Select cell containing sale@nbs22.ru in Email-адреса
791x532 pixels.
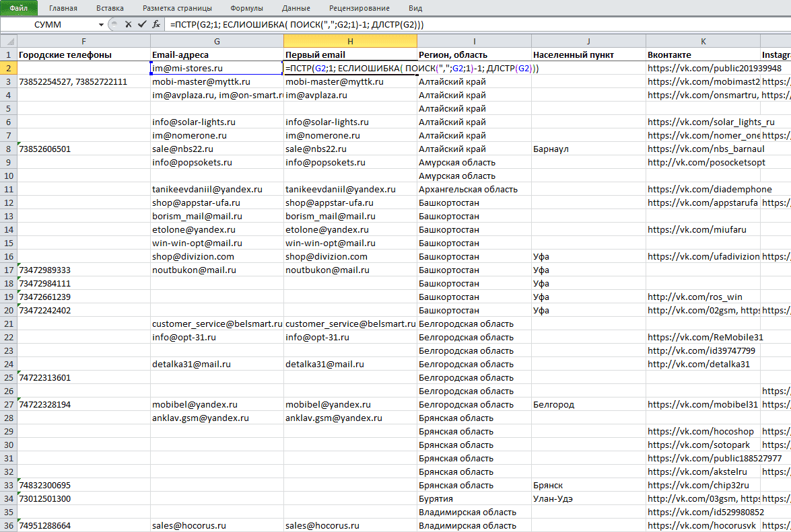[x=217, y=149]
